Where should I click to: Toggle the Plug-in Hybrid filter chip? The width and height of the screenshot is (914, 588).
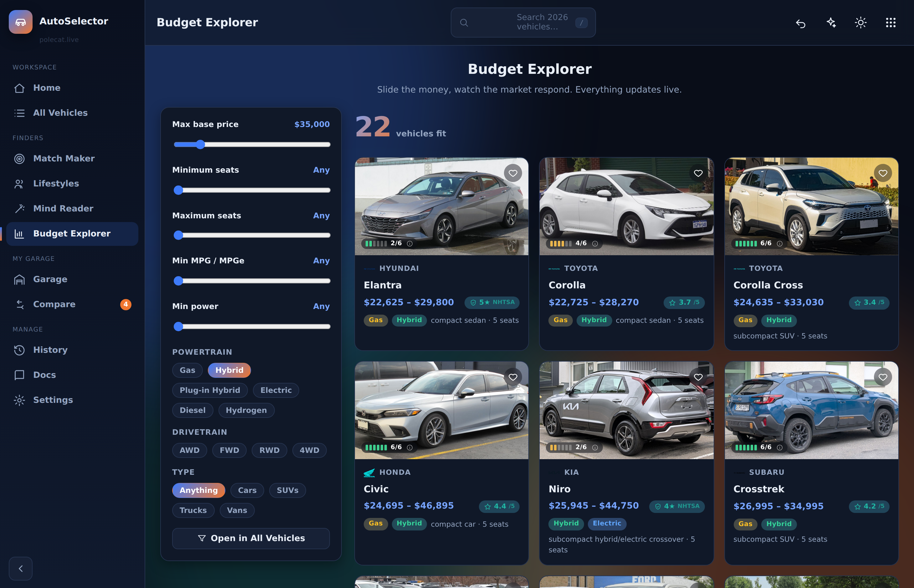(x=210, y=390)
